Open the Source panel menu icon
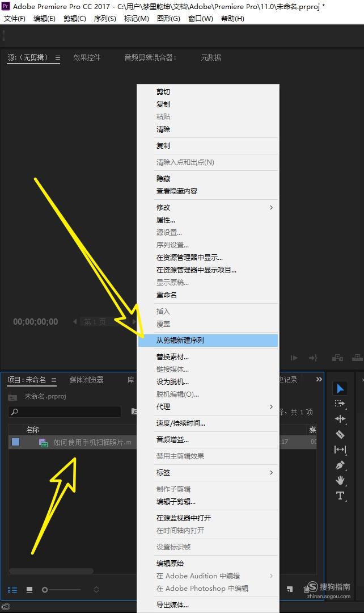This screenshot has width=364, height=613. click(x=58, y=57)
